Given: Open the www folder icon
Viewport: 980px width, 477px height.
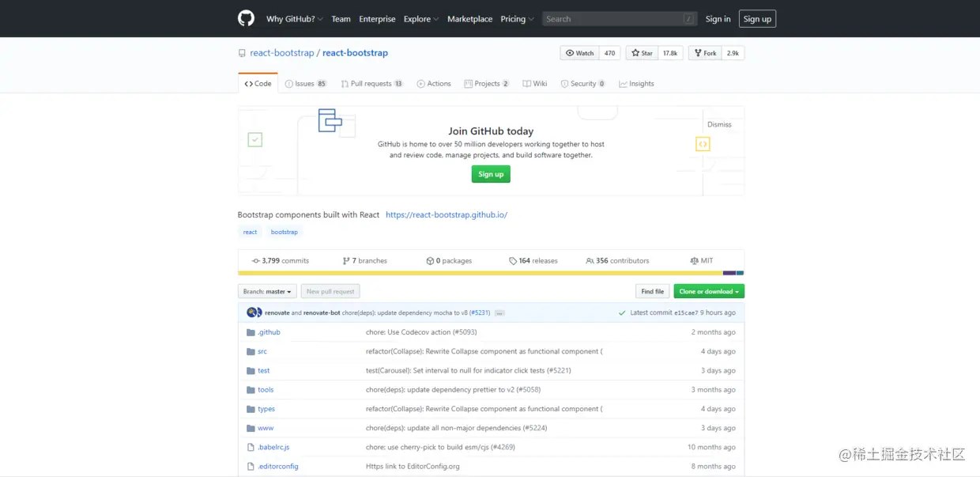Looking at the screenshot, I should coord(251,428).
